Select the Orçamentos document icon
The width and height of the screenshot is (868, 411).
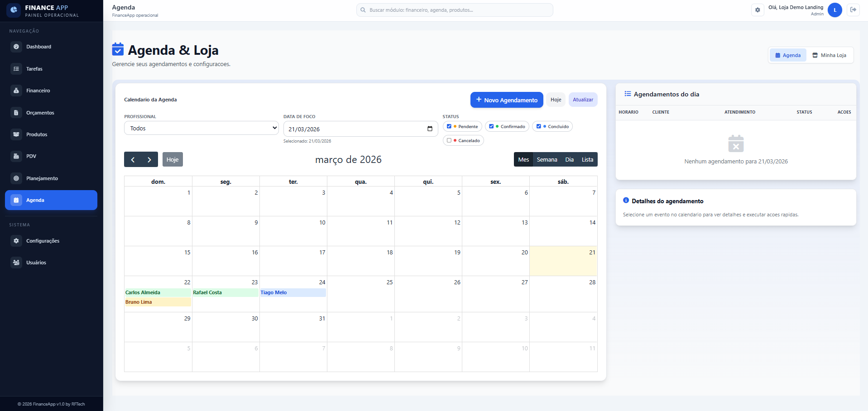(16, 113)
